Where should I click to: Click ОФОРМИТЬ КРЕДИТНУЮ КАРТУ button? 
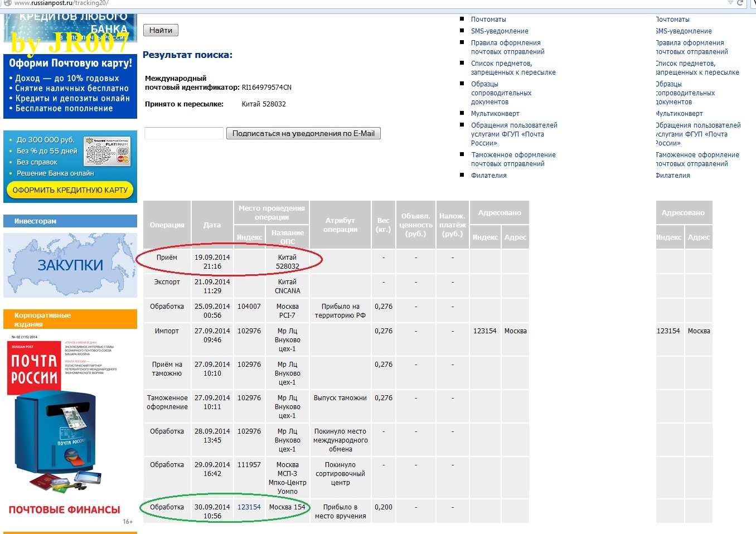(70, 190)
